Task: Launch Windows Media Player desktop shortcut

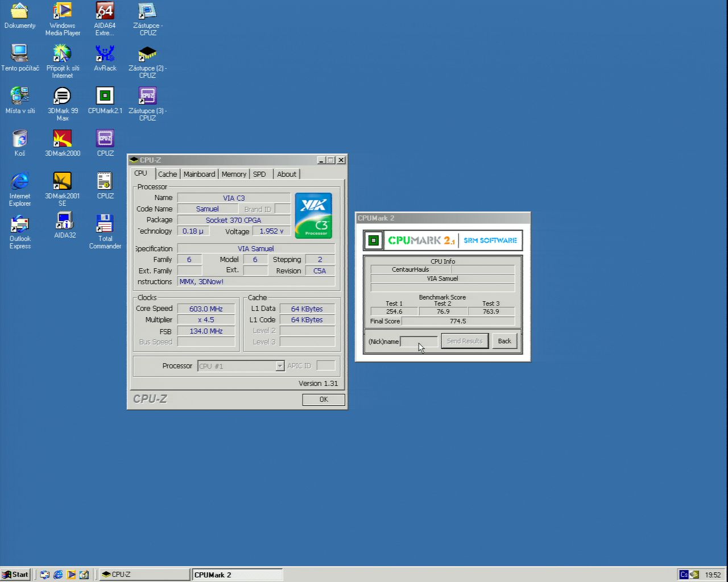Action: point(63,11)
